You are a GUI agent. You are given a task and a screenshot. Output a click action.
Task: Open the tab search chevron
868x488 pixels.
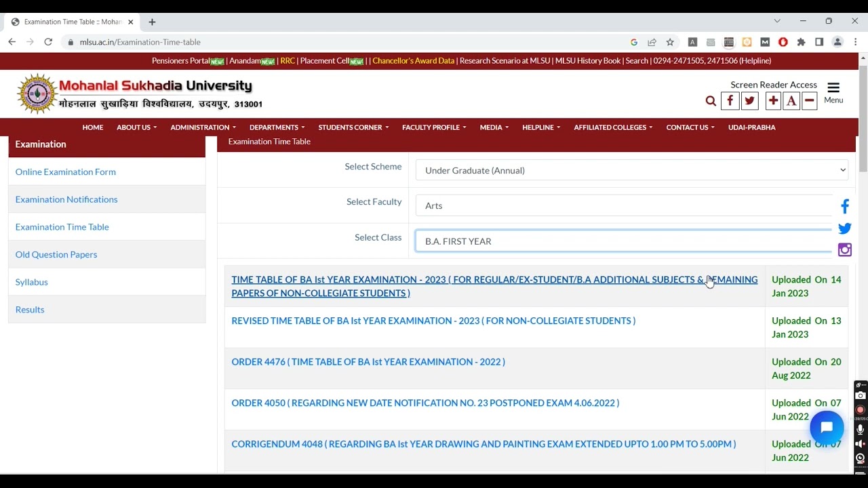777,21
